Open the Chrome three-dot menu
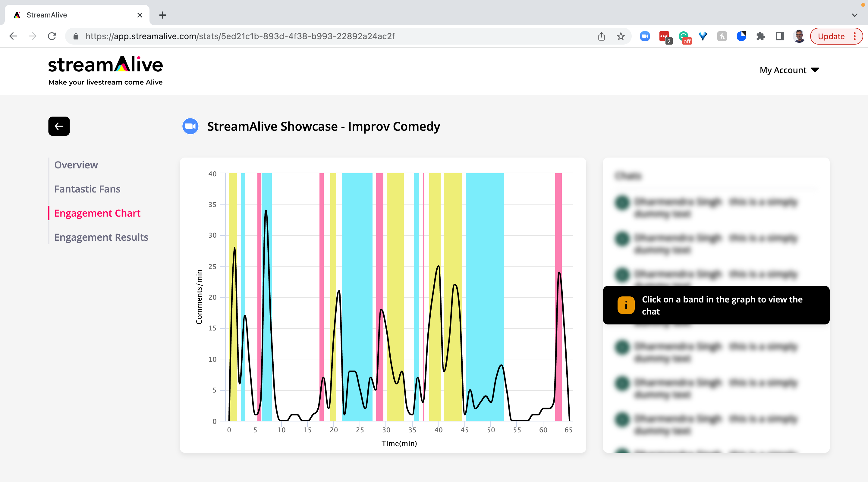Image resolution: width=868 pixels, height=482 pixels. pyautogui.click(x=855, y=36)
